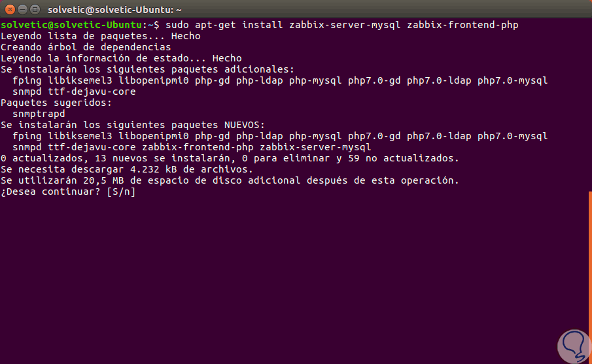
Task: Click the green solvetic@solvetic-Ubuntu prompt
Action: pyautogui.click(x=73, y=25)
